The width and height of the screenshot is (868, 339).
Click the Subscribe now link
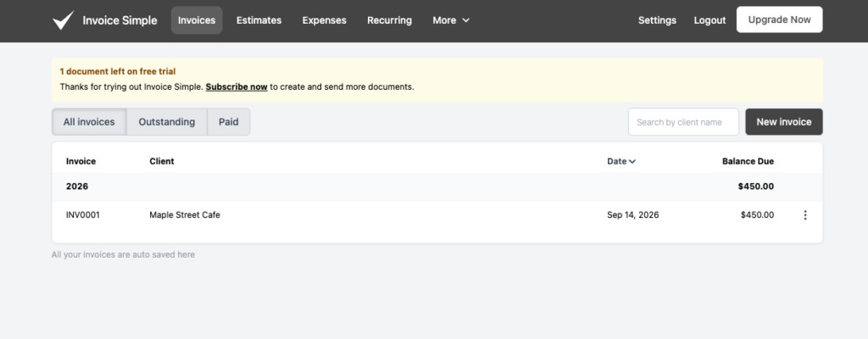[x=236, y=87]
